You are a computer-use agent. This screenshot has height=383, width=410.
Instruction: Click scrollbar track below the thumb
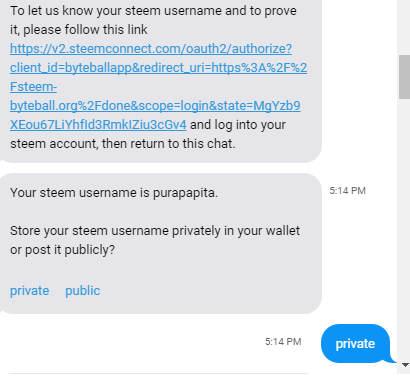tap(404, 227)
